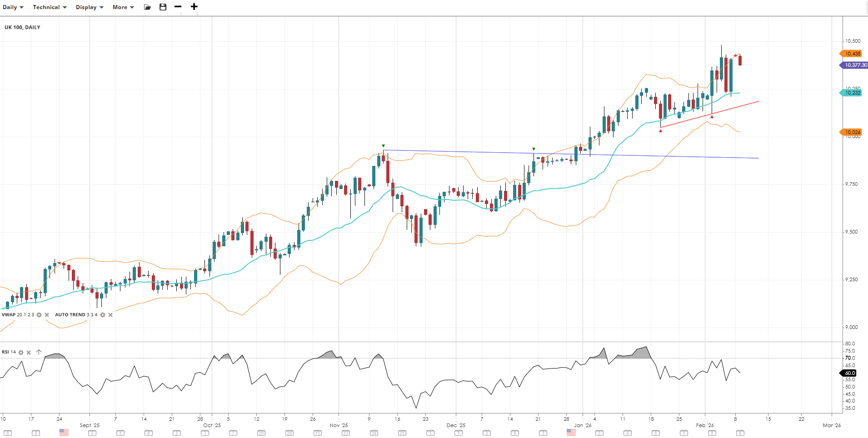The width and height of the screenshot is (868, 438).
Task: Expand the Daily timeframe dropdown
Action: [13, 7]
